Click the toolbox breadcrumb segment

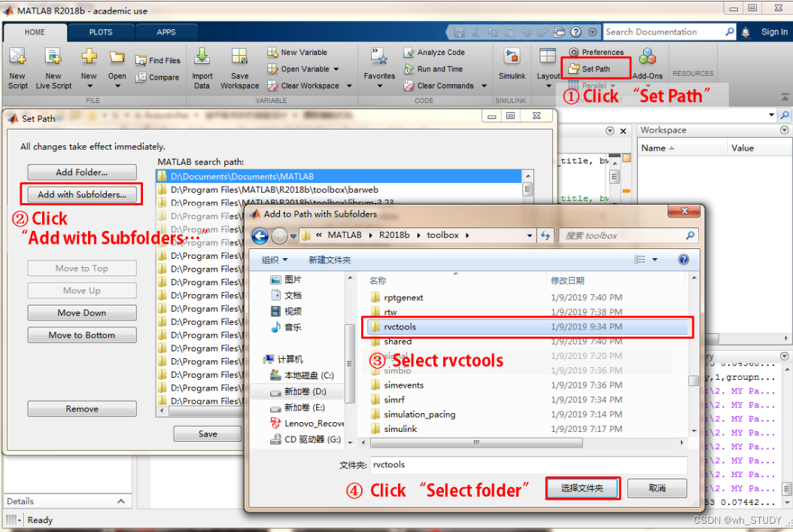[x=442, y=236]
